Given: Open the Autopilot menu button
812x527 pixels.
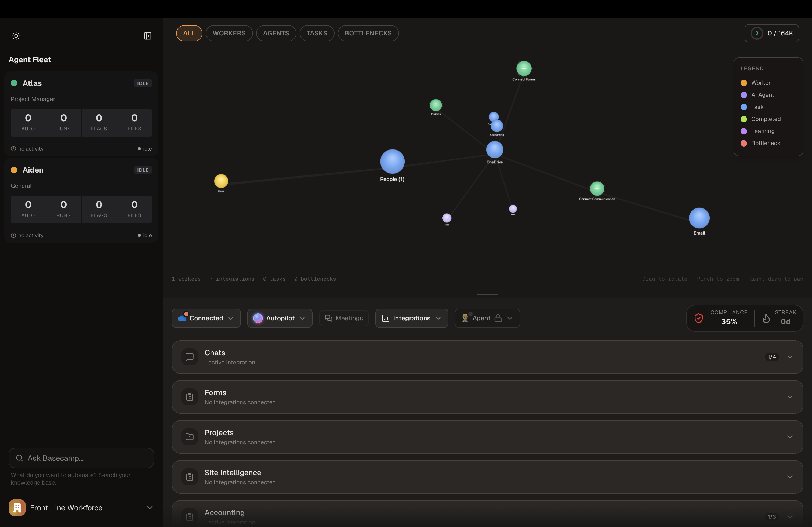Looking at the screenshot, I should pos(280,318).
